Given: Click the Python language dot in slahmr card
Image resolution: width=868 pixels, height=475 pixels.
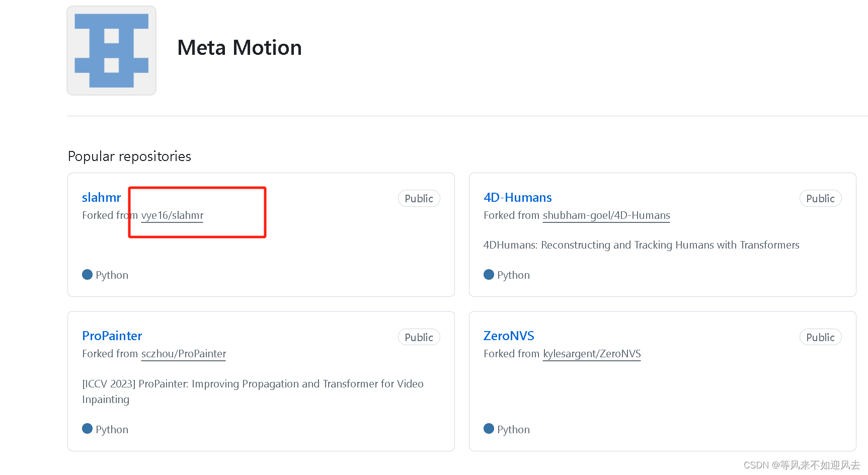Looking at the screenshot, I should point(87,275).
